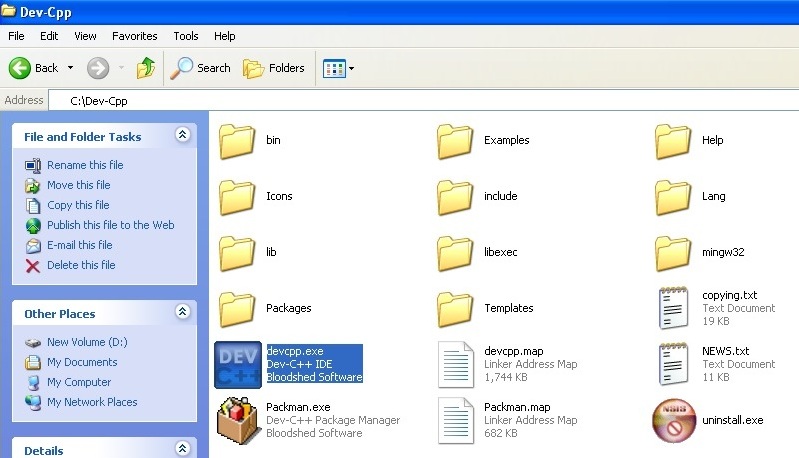799x458 pixels.
Task: Collapse the Details panel
Action: coord(183,448)
